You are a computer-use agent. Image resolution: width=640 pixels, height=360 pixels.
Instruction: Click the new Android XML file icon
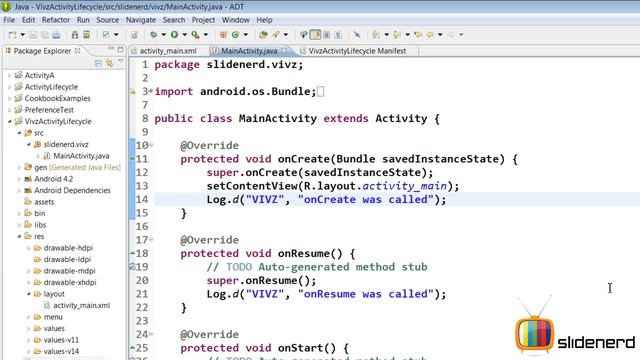click(134, 35)
